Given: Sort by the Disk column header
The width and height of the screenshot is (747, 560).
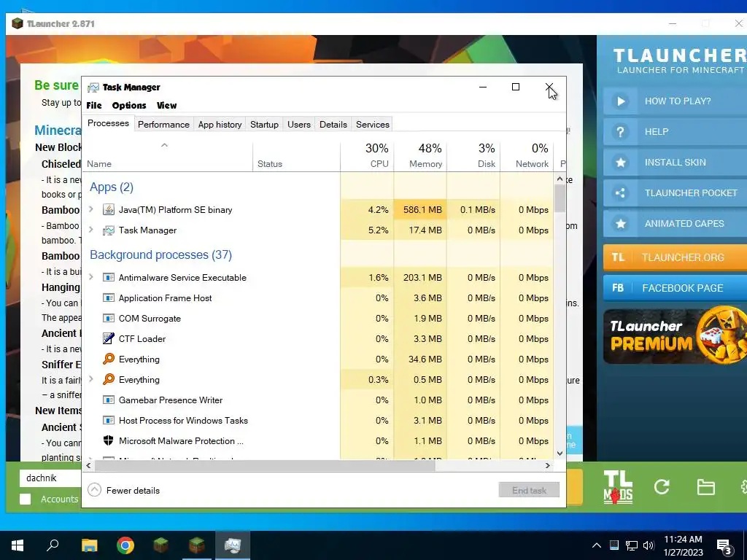Looking at the screenshot, I should (473, 156).
